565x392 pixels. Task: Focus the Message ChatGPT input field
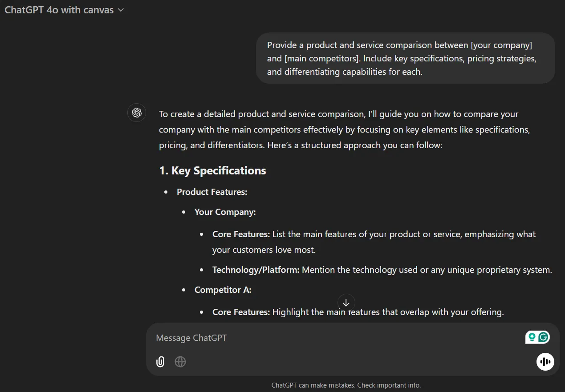(338, 338)
